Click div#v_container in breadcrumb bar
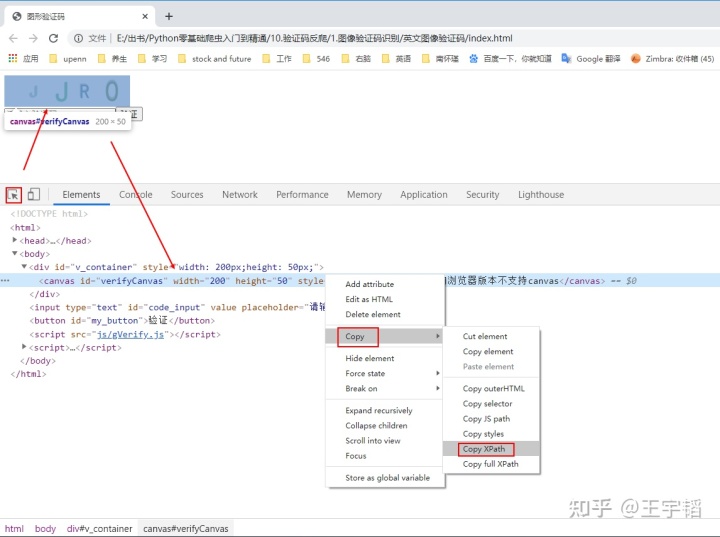The height and width of the screenshot is (537, 720). (x=99, y=529)
